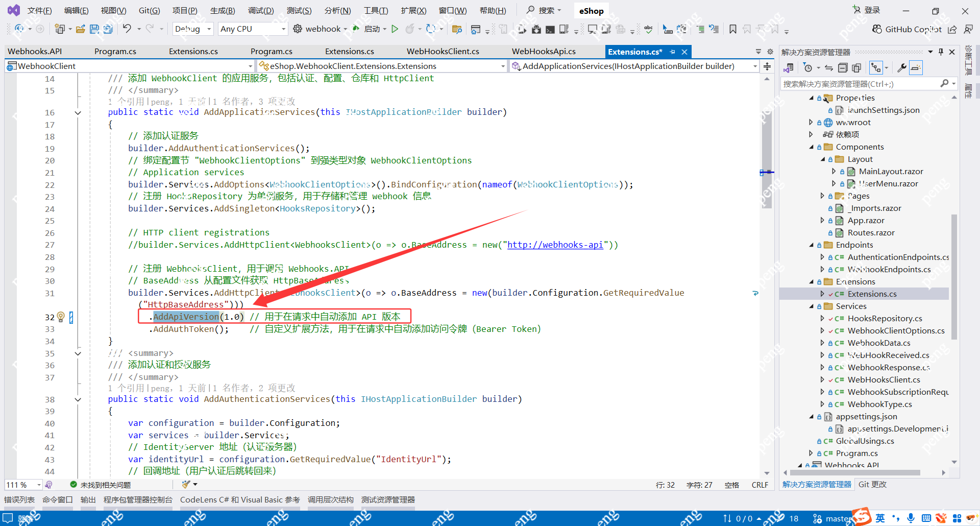The width and height of the screenshot is (980, 526).
Task: Open the Any CPU platform dropdown
Action: (253, 29)
